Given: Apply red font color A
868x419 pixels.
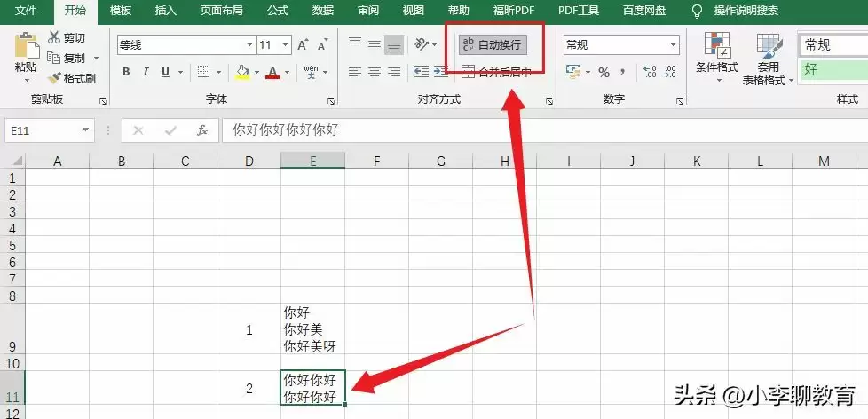Looking at the screenshot, I should pyautogui.click(x=272, y=72).
